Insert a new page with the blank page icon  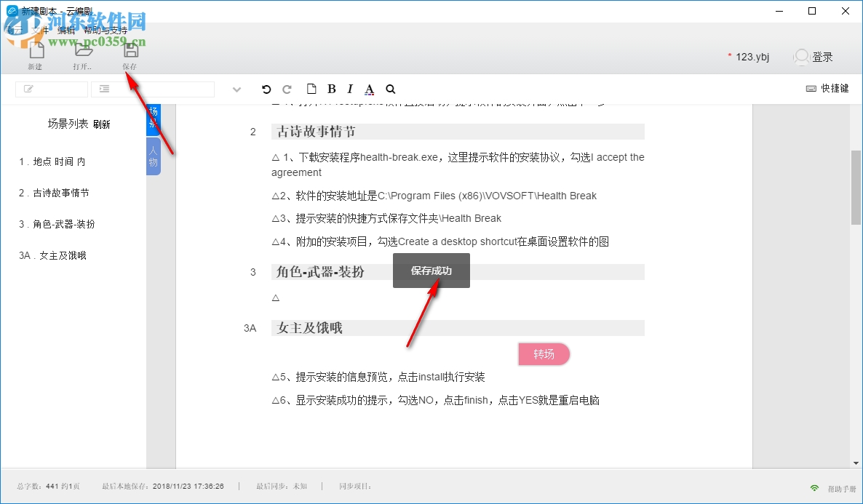(x=311, y=88)
